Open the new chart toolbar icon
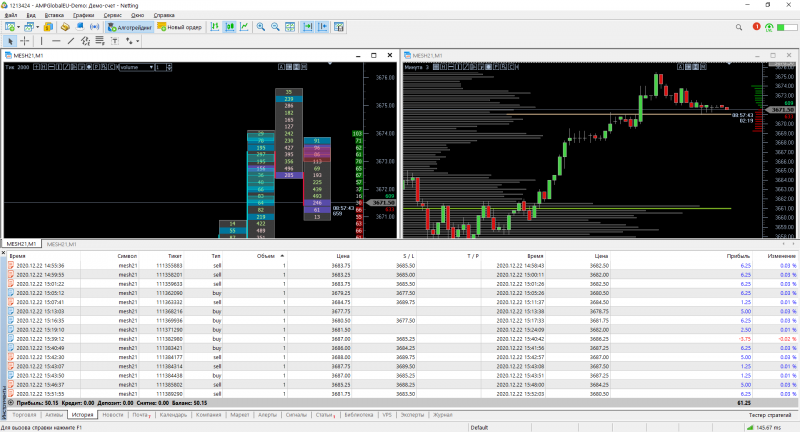Image resolution: width=800 pixels, height=432 pixels. [x=10, y=27]
